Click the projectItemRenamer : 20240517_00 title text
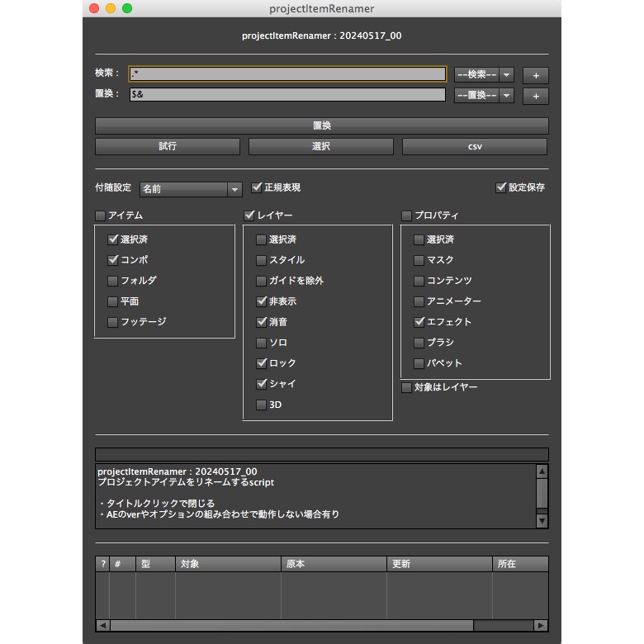 [322, 36]
